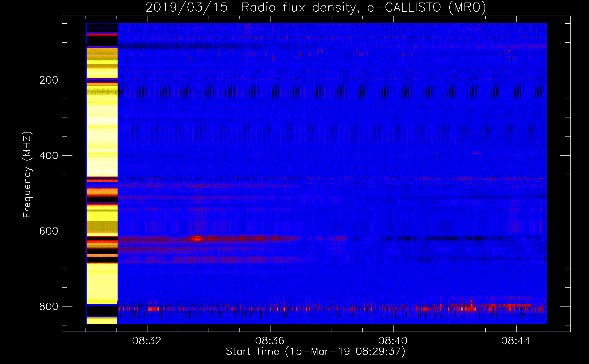Click the 600 frequency tick label

[49, 232]
